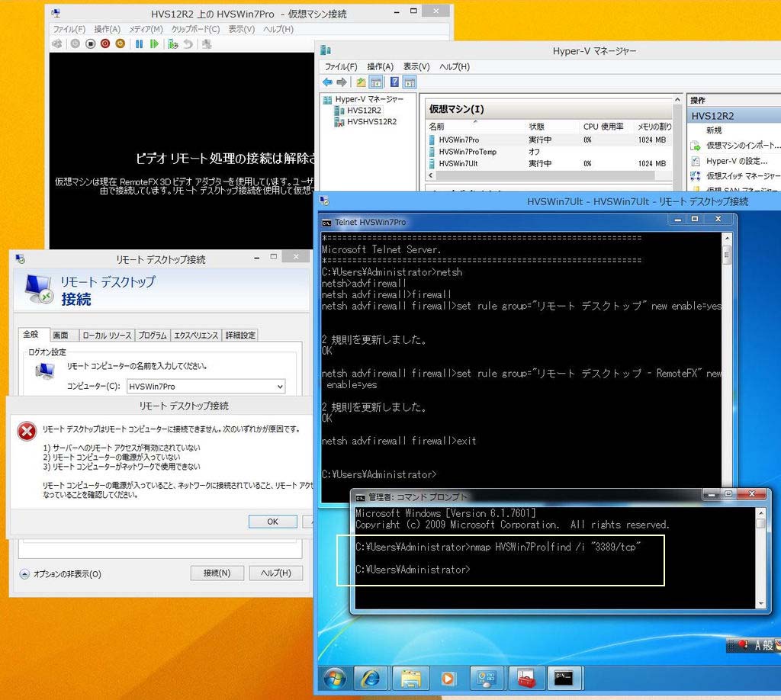Select HVSWin7Pro row in virtual machines list

pos(549,140)
